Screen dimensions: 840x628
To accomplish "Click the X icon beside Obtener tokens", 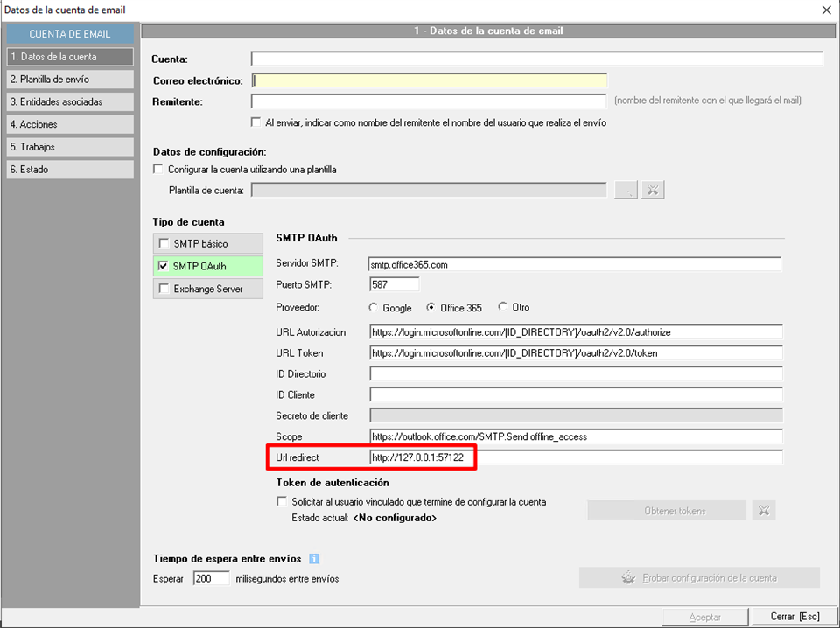I will click(x=764, y=511).
